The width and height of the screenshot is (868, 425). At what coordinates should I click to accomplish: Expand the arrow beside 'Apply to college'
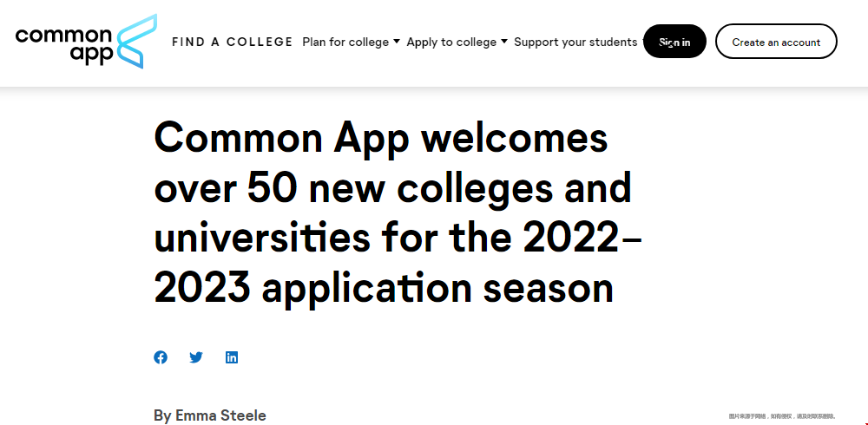coord(503,42)
